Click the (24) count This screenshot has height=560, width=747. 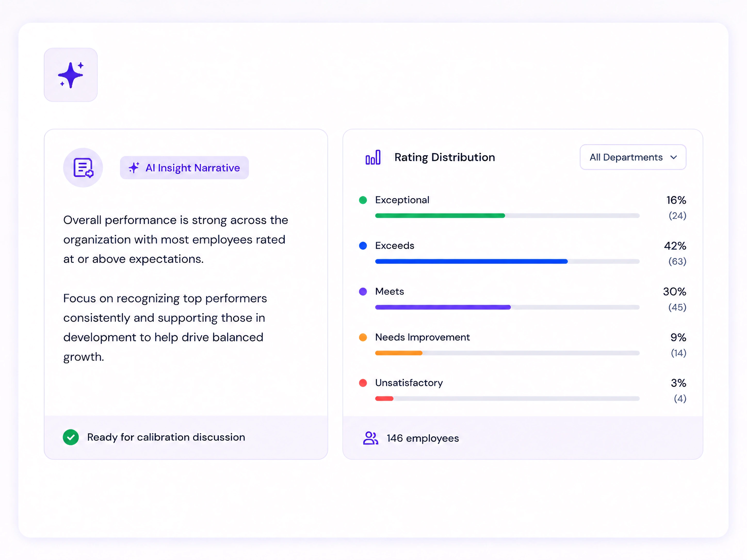click(677, 216)
